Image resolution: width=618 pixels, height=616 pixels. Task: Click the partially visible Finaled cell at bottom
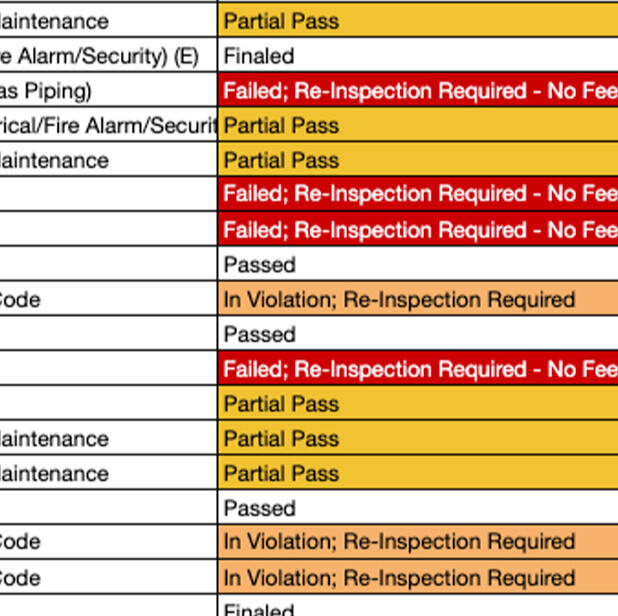pyautogui.click(x=418, y=608)
